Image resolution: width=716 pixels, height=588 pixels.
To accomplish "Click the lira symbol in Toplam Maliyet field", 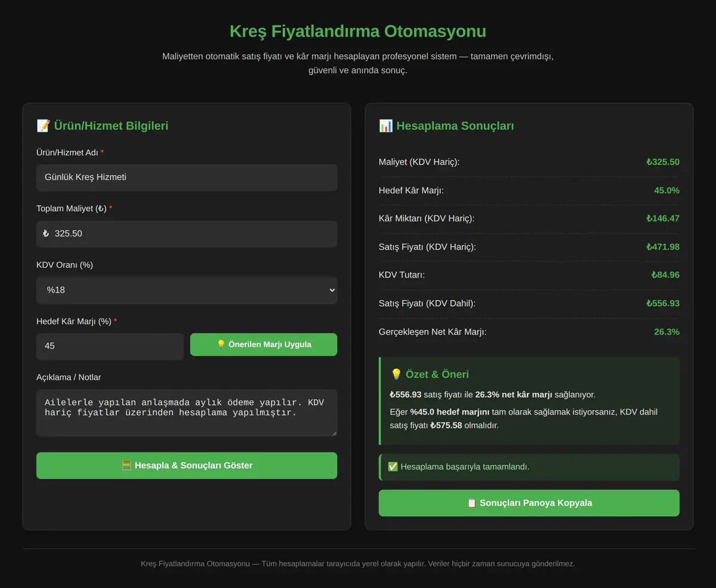I will pyautogui.click(x=46, y=234).
